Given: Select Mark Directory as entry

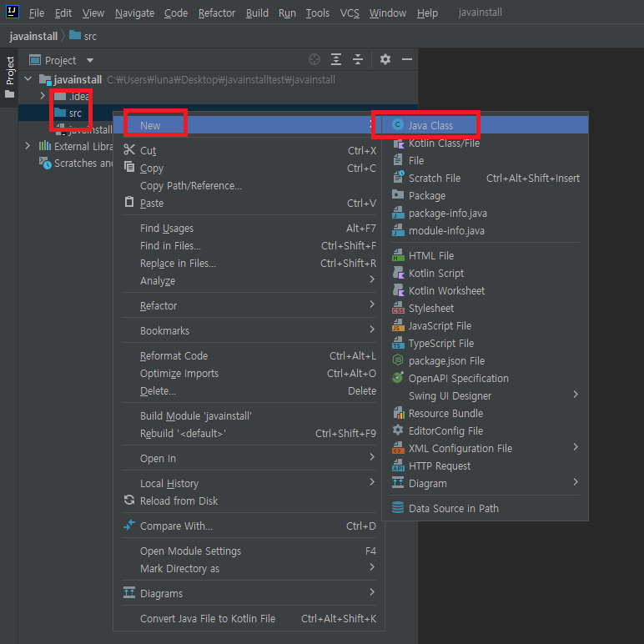Looking at the screenshot, I should point(249,569).
